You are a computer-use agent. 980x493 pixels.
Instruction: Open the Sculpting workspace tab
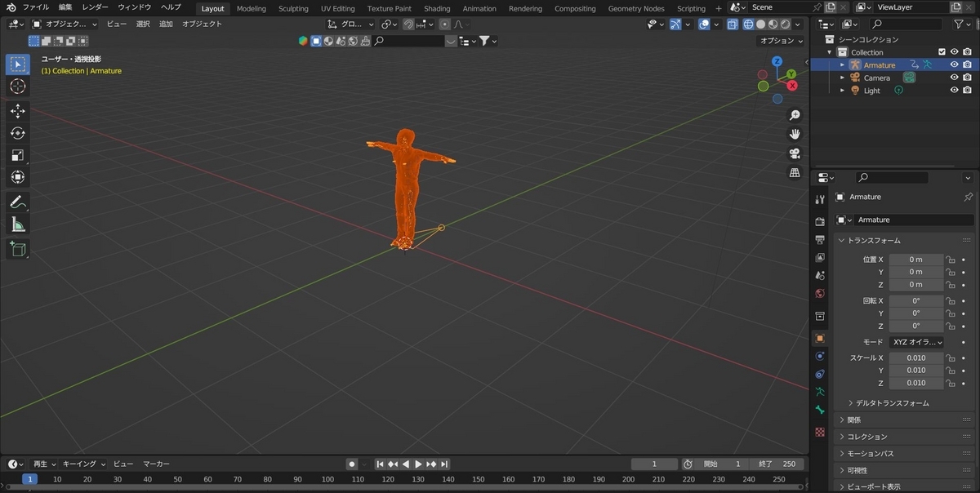point(293,9)
